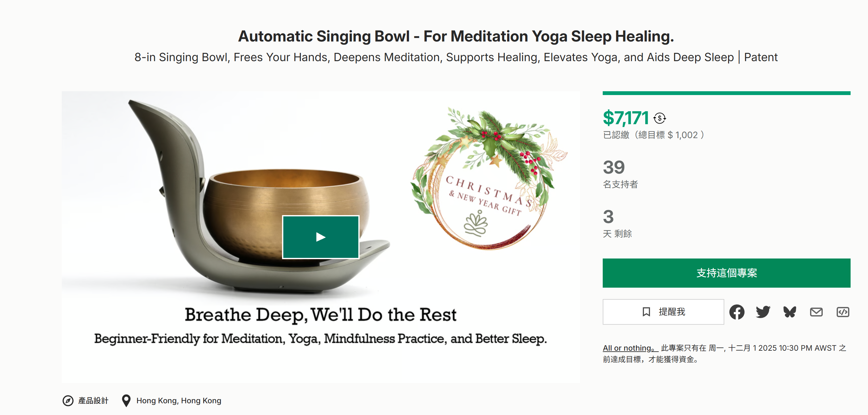Image resolution: width=868 pixels, height=415 pixels.
Task: Click the $7,171 pledged amount
Action: point(626,118)
